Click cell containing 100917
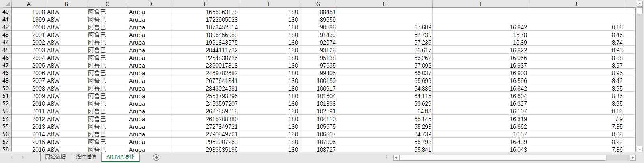The height and width of the screenshot is (163, 644). (318, 88)
